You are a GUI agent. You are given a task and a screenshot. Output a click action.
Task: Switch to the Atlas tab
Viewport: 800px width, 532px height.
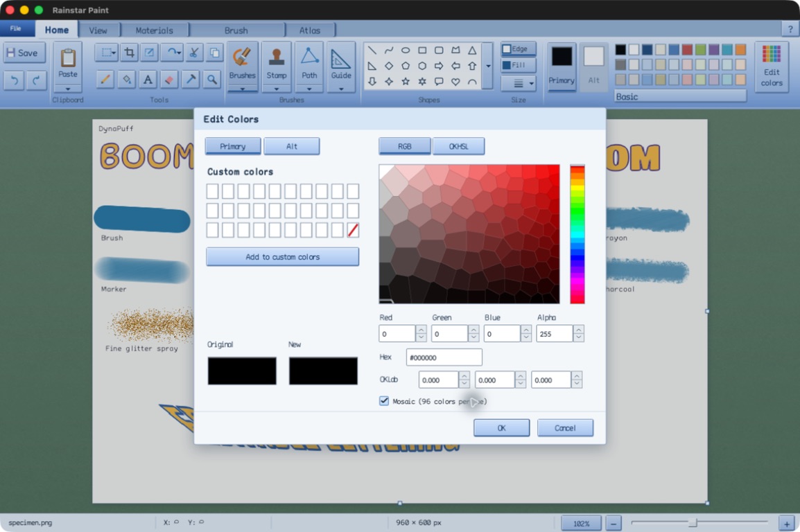tap(310, 30)
